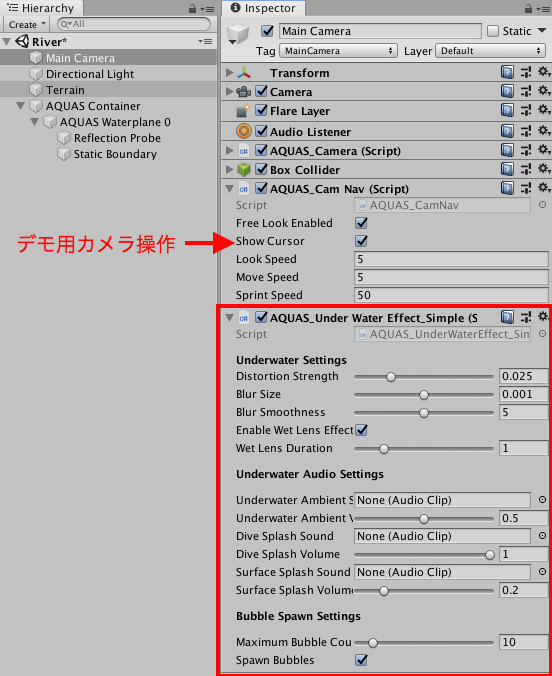Expand the Box Collider component

[230, 169]
